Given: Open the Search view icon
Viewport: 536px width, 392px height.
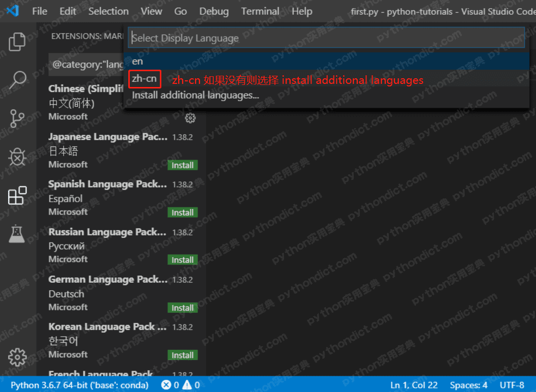Looking at the screenshot, I should [x=17, y=80].
